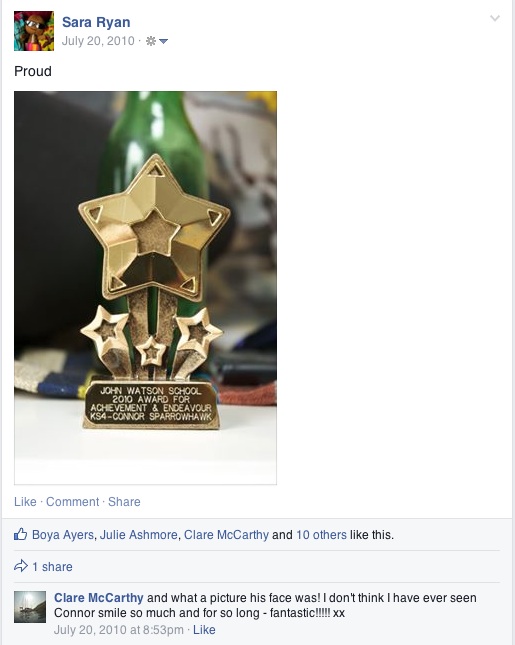Click the share arrow icon
The image size is (515, 645).
(21, 566)
